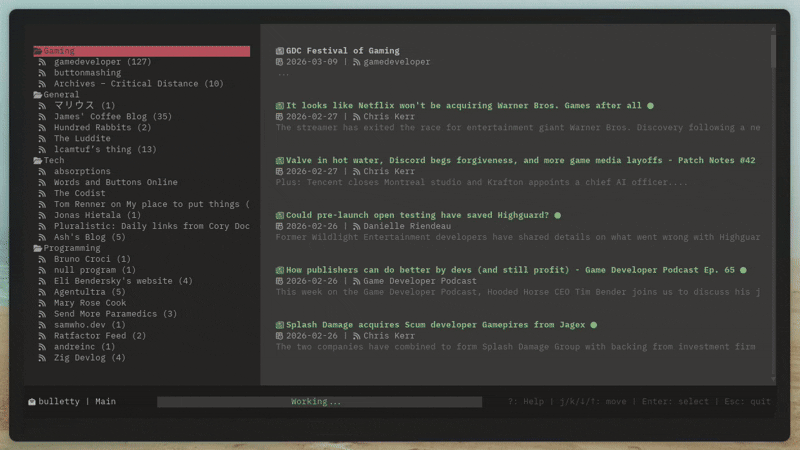The height and width of the screenshot is (450, 800).
Task: Open Eli Bendersky's website feed
Action: click(123, 282)
